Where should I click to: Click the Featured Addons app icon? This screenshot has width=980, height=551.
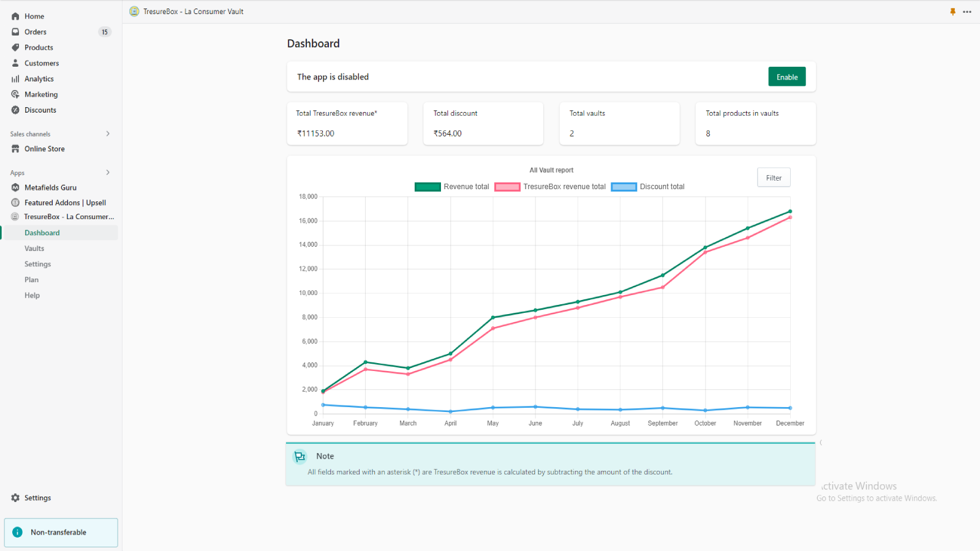pos(15,203)
